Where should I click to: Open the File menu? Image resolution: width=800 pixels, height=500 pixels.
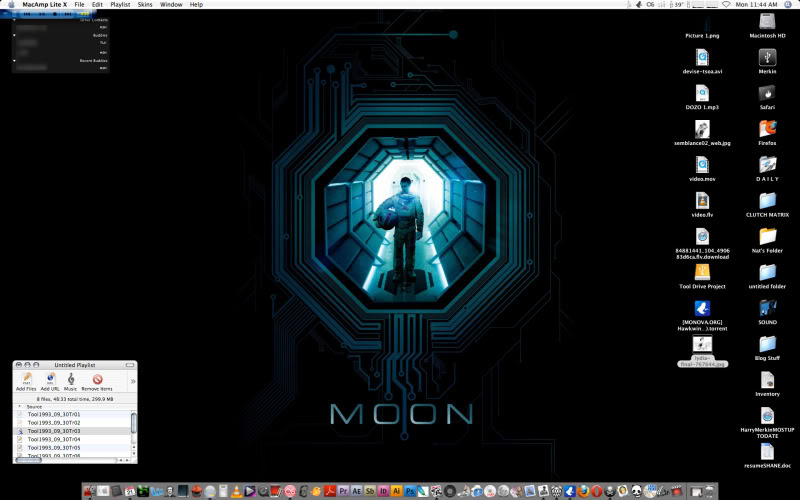(x=79, y=5)
